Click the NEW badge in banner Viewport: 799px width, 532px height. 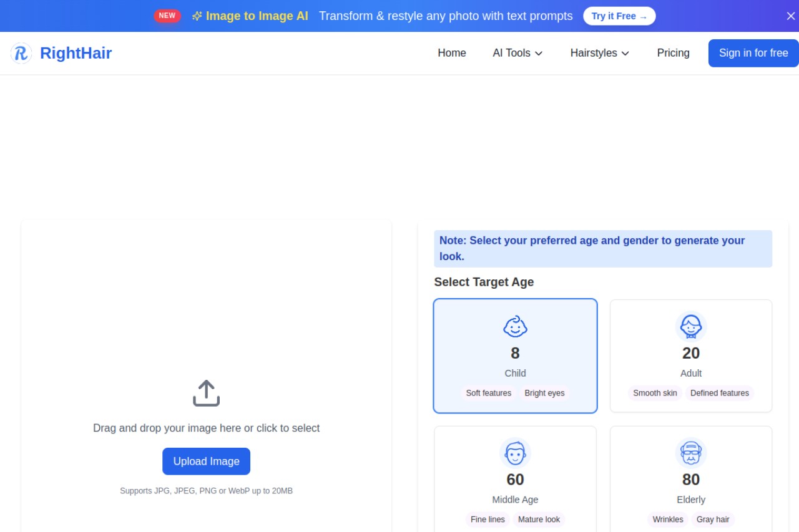(167, 16)
